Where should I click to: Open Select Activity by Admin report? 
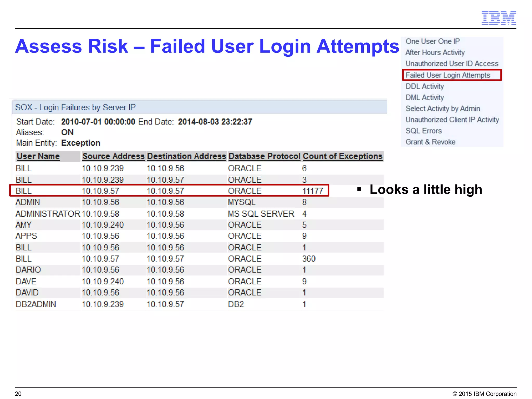(443, 109)
